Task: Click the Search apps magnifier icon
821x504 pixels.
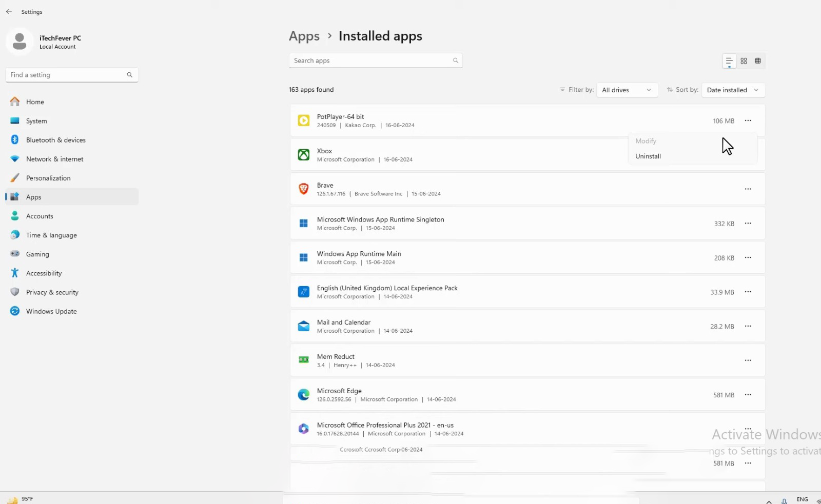Action: (455, 61)
